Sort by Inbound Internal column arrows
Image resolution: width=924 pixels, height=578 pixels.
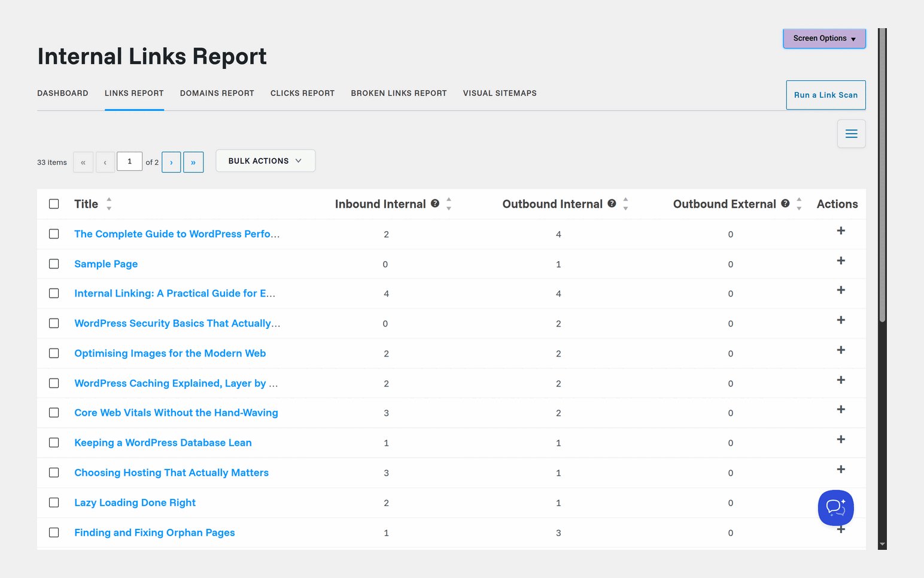[x=449, y=204]
